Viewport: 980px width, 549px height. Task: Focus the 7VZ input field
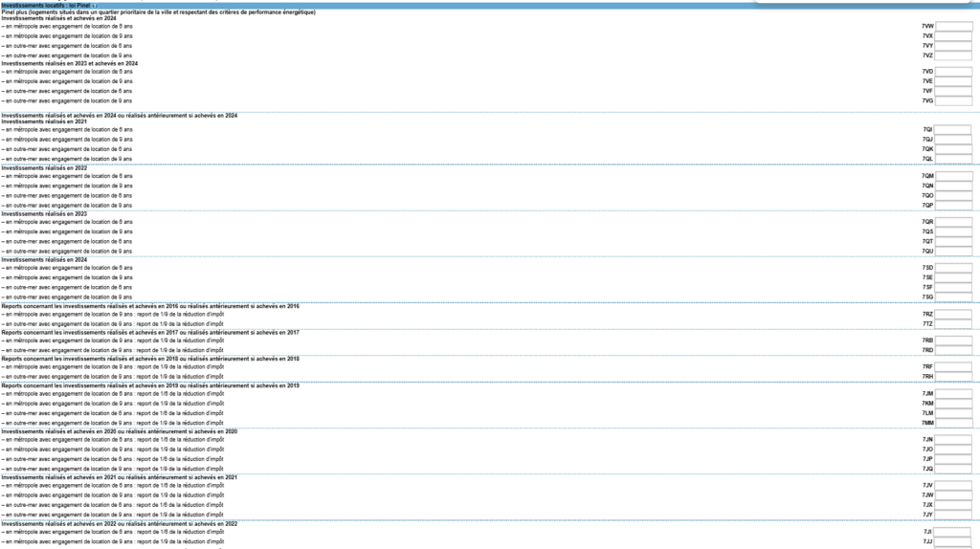(x=953, y=55)
